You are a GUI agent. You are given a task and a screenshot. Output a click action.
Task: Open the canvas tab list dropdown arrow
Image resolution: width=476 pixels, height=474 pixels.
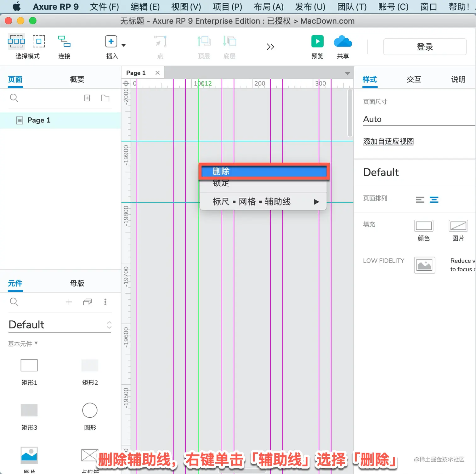347,74
